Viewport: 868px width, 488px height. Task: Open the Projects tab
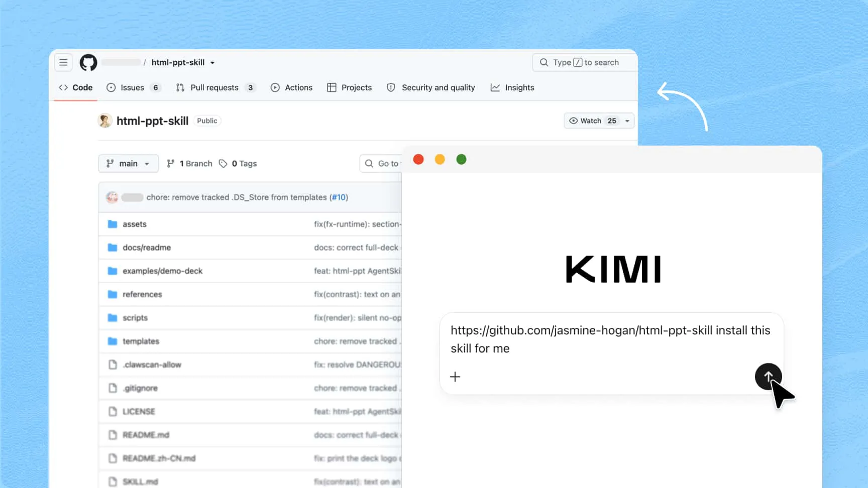[350, 87]
